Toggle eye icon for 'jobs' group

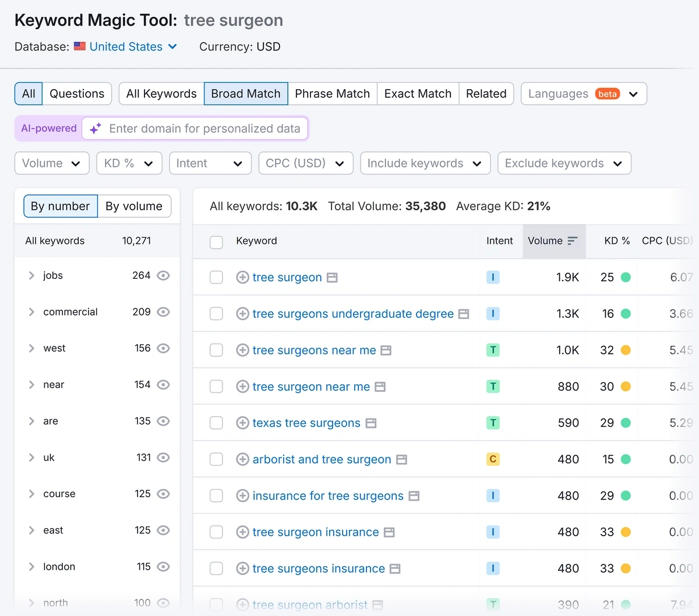164,275
